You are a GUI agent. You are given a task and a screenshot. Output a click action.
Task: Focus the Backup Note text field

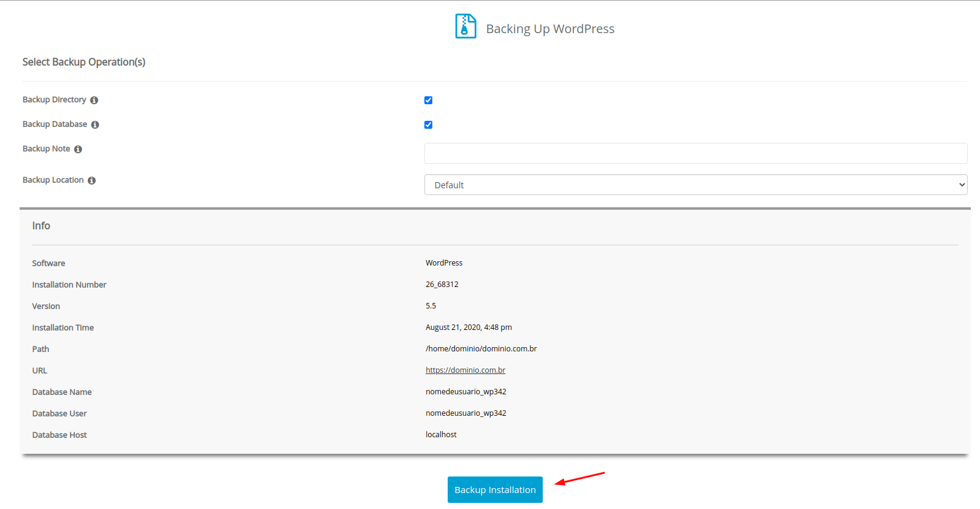coord(695,153)
